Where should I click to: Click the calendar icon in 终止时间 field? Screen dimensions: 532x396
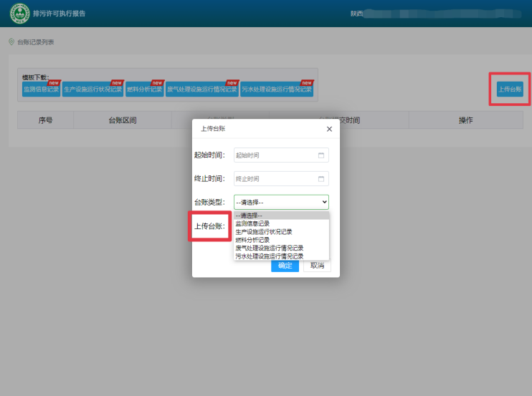[x=321, y=179]
